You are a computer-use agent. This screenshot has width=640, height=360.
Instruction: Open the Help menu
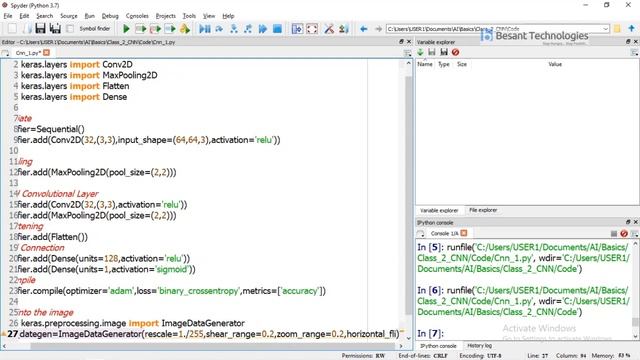coord(228,16)
